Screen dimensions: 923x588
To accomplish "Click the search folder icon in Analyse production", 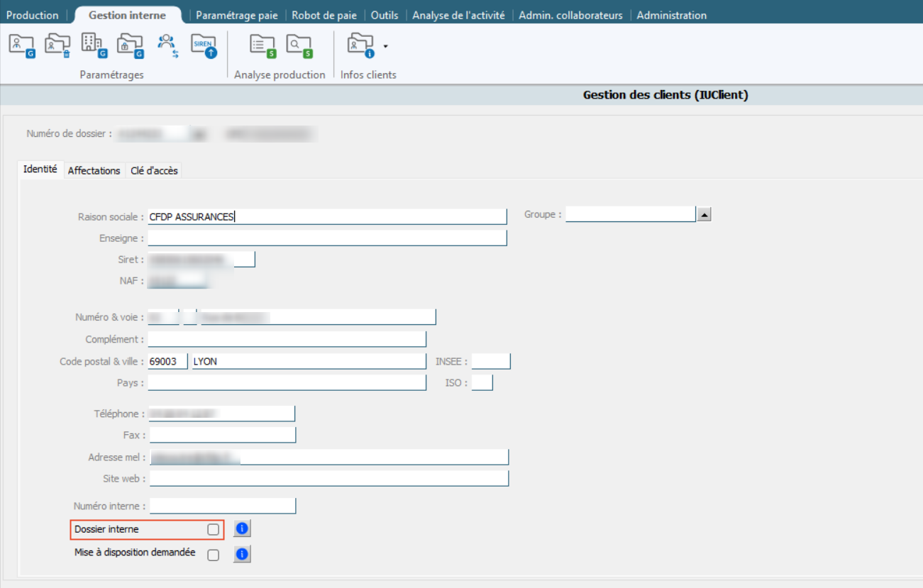I will pos(299,45).
